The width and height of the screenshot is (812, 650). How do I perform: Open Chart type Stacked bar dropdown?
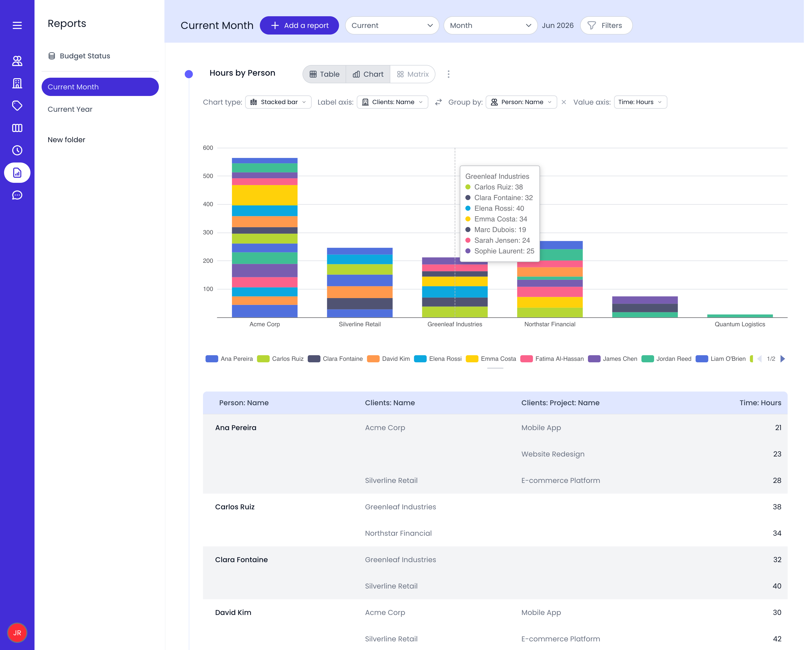click(x=278, y=102)
